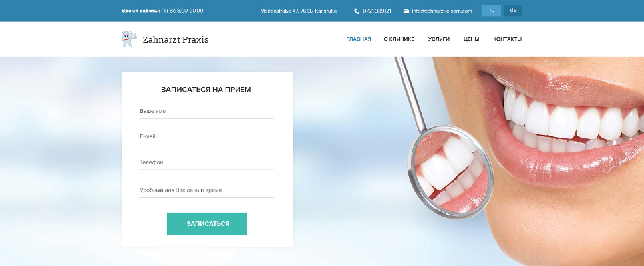Switch language to de
Screen dimensions: 644x266
513,11
